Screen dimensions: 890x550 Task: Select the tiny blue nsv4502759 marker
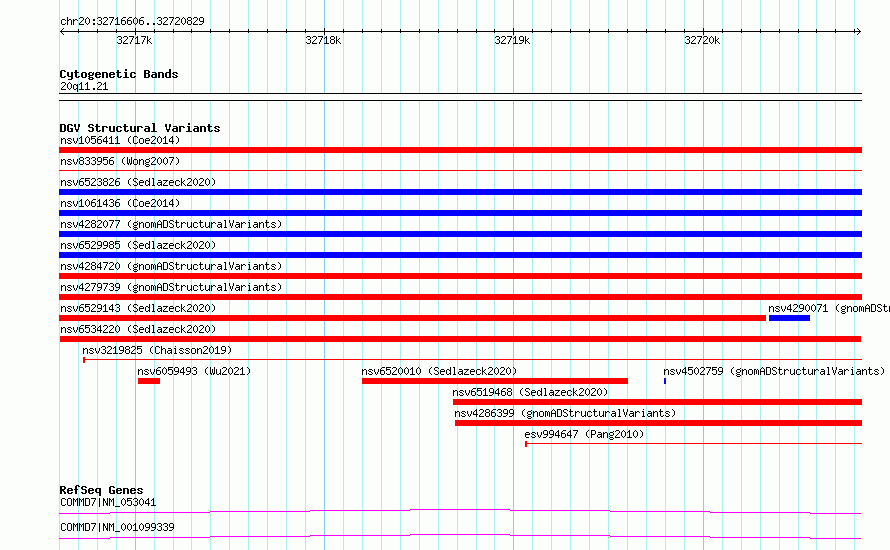pos(665,381)
